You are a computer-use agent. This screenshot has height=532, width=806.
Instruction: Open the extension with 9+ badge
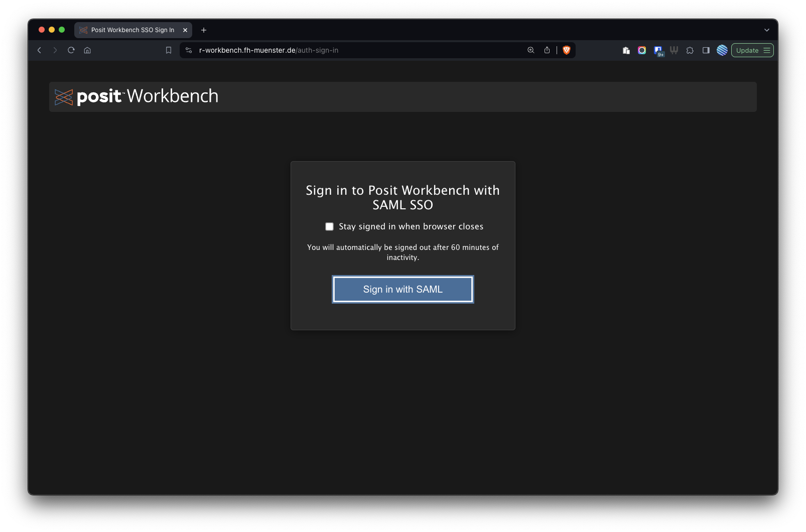[658, 50]
